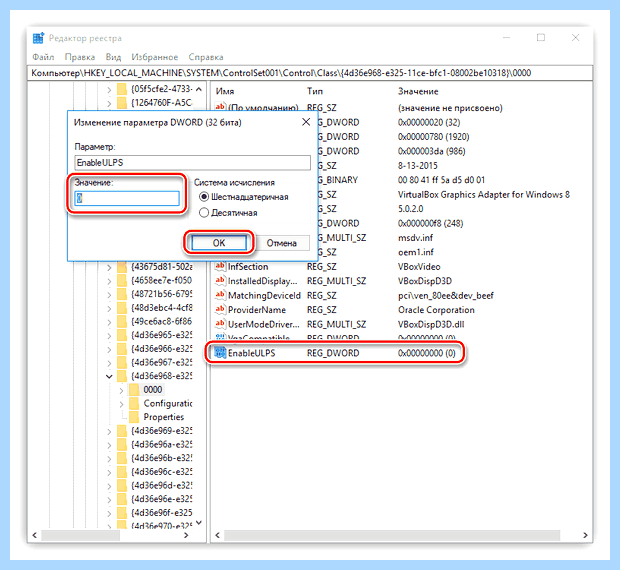The height and width of the screenshot is (570, 620).
Task: Click the (По умолчанию) value icon
Action: pos(220,107)
